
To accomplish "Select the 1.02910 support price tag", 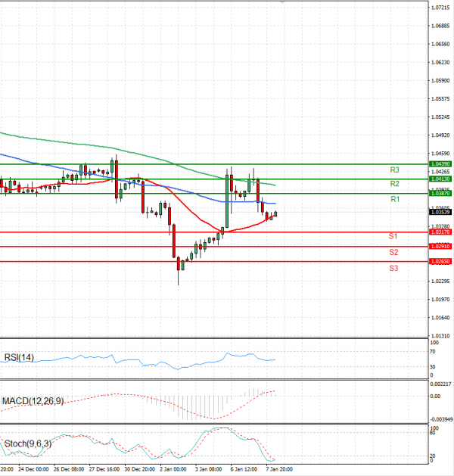I will click(x=440, y=246).
